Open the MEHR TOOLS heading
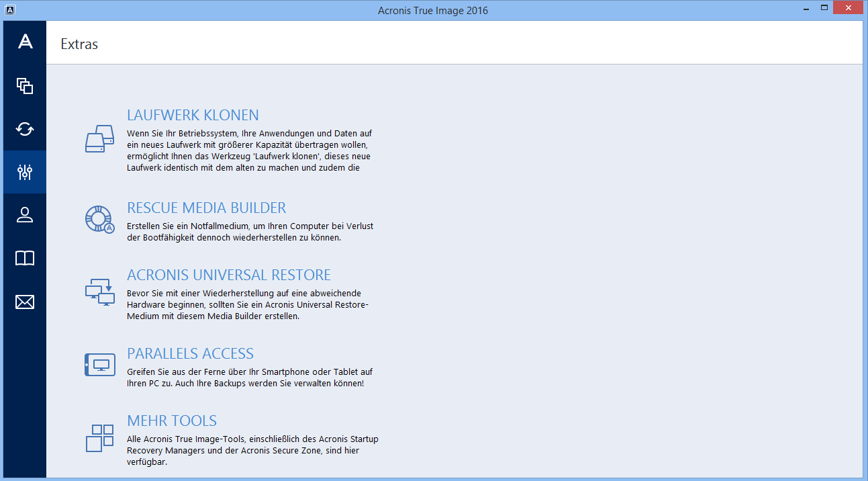The width and height of the screenshot is (868, 481). (x=171, y=421)
